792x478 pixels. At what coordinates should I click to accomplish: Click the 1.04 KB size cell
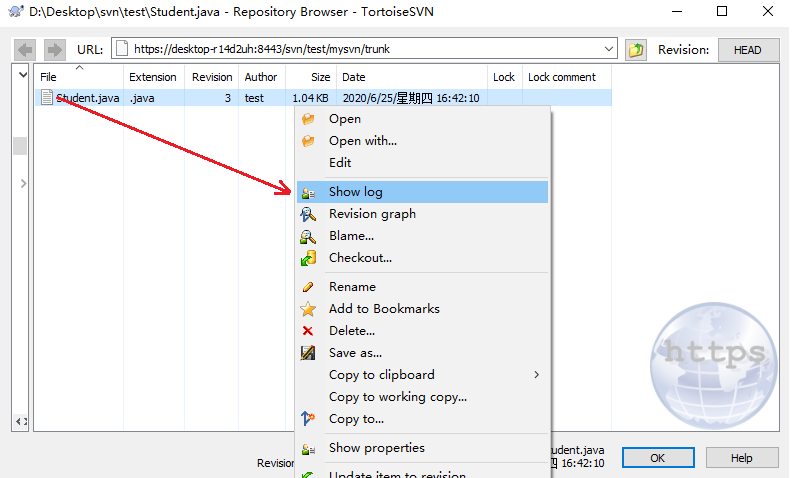coord(310,98)
